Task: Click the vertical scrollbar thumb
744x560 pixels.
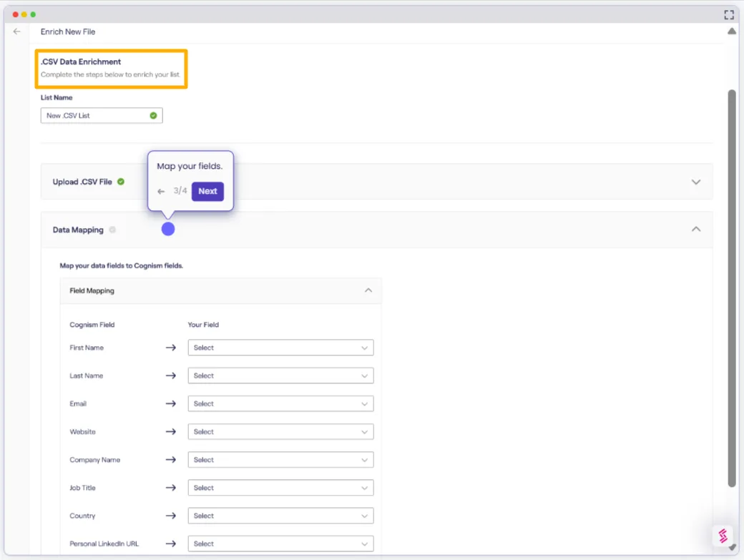Action: (x=732, y=288)
